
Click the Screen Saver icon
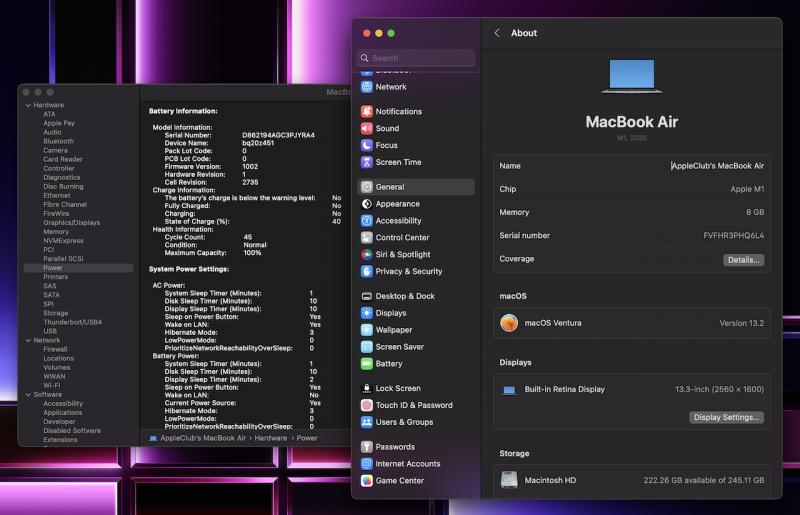point(366,347)
